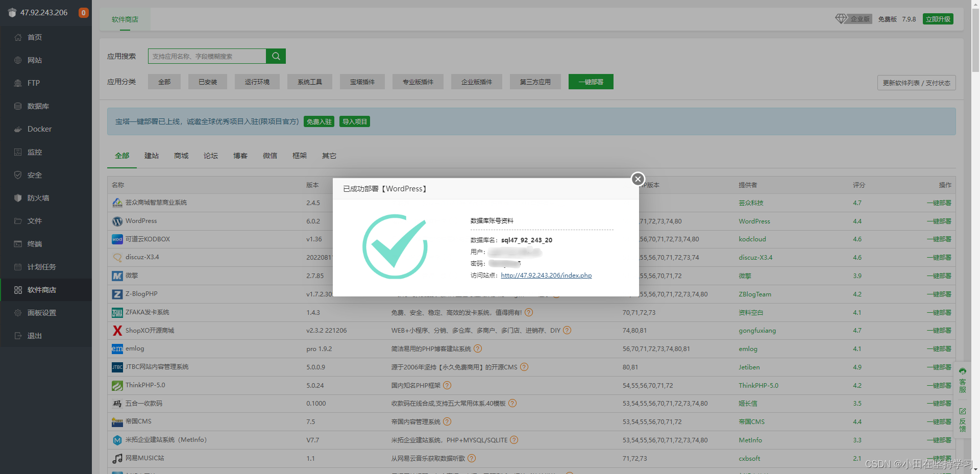Switch to the 微信 tab

[x=270, y=156]
